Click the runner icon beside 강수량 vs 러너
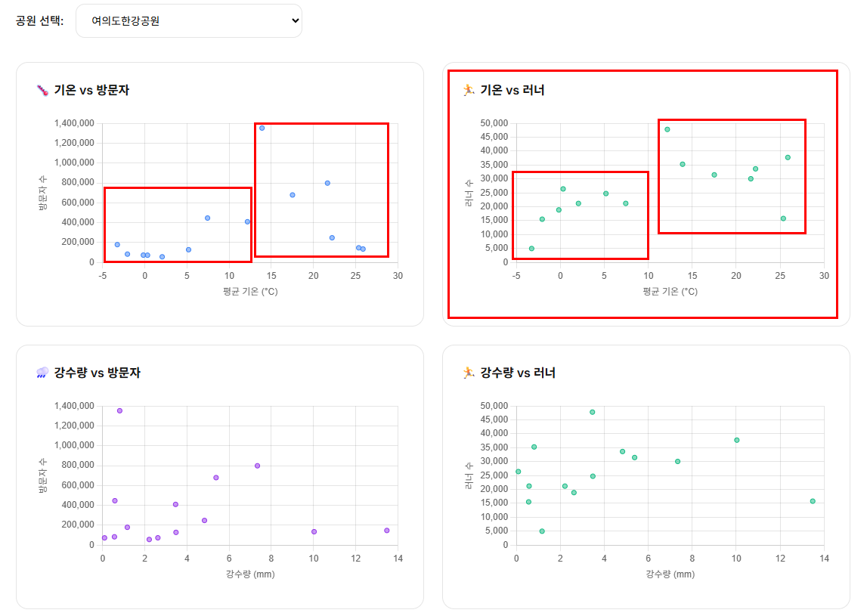Screen dimensions: 867x616 point(469,373)
